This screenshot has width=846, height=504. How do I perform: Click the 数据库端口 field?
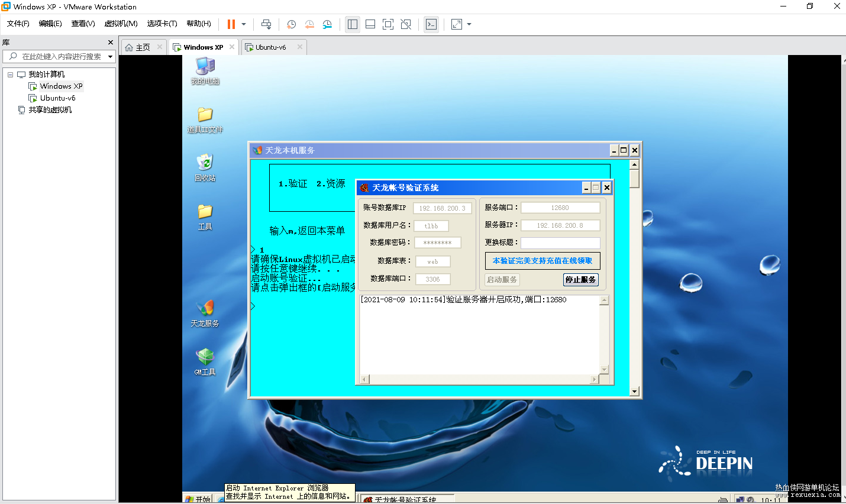click(433, 279)
